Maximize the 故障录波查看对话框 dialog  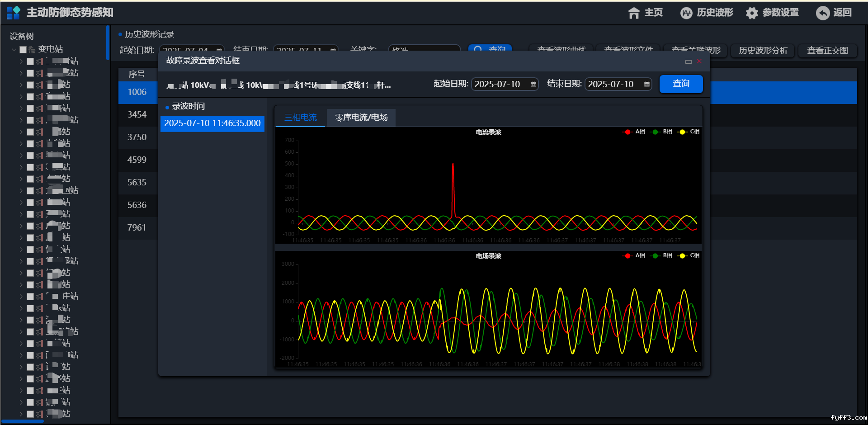689,61
